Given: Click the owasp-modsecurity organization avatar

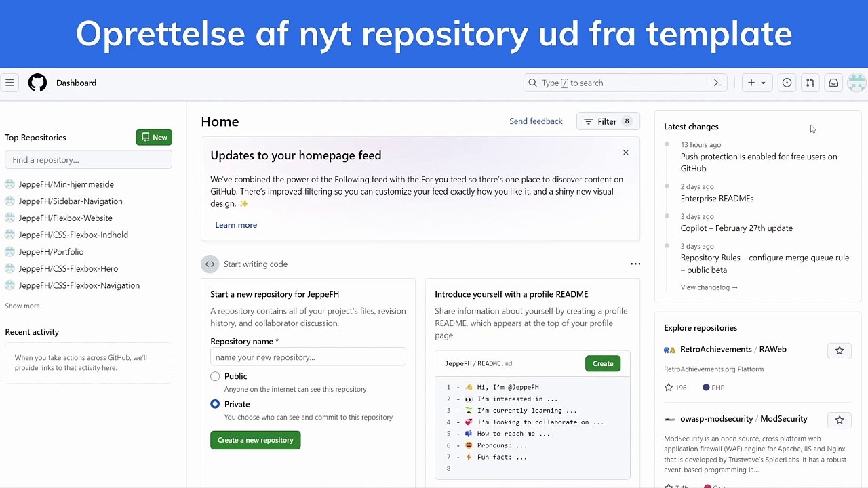Looking at the screenshot, I should [669, 419].
